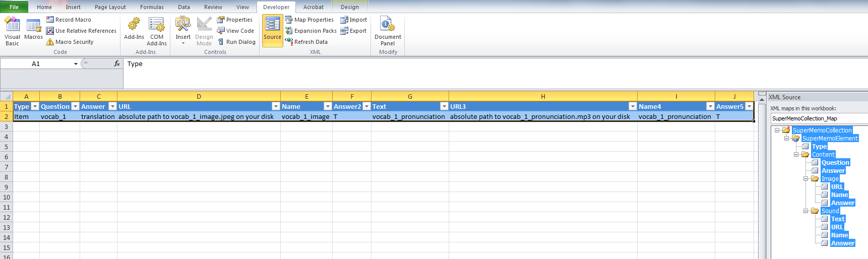Switch to the Formulas tab
Image resolution: width=868 pixels, height=259 pixels.
click(152, 7)
